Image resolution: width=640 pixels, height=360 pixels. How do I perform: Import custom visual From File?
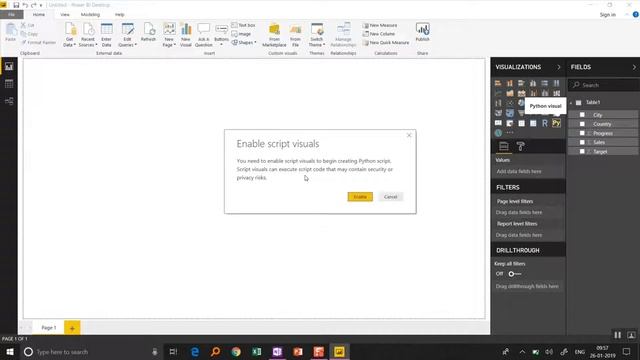tap(295, 35)
